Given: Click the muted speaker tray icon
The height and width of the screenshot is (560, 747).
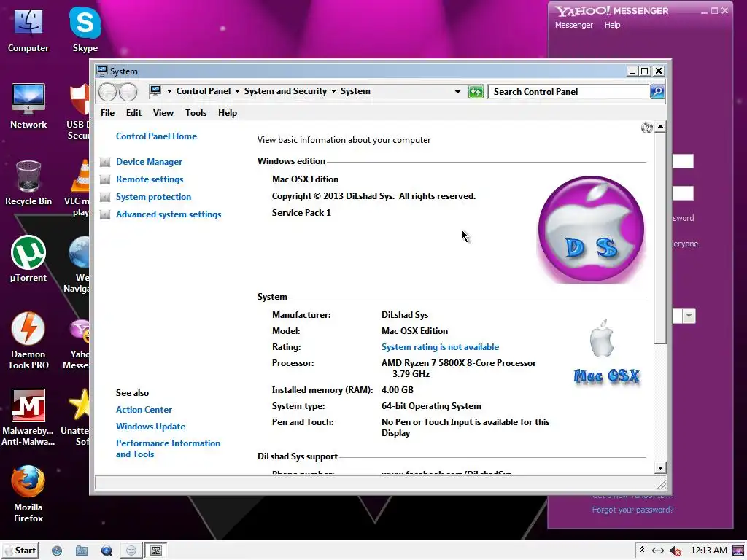Looking at the screenshot, I should pos(675,551).
